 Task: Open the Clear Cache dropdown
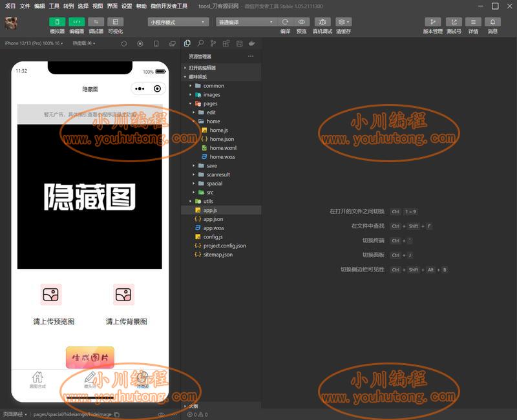344,22
